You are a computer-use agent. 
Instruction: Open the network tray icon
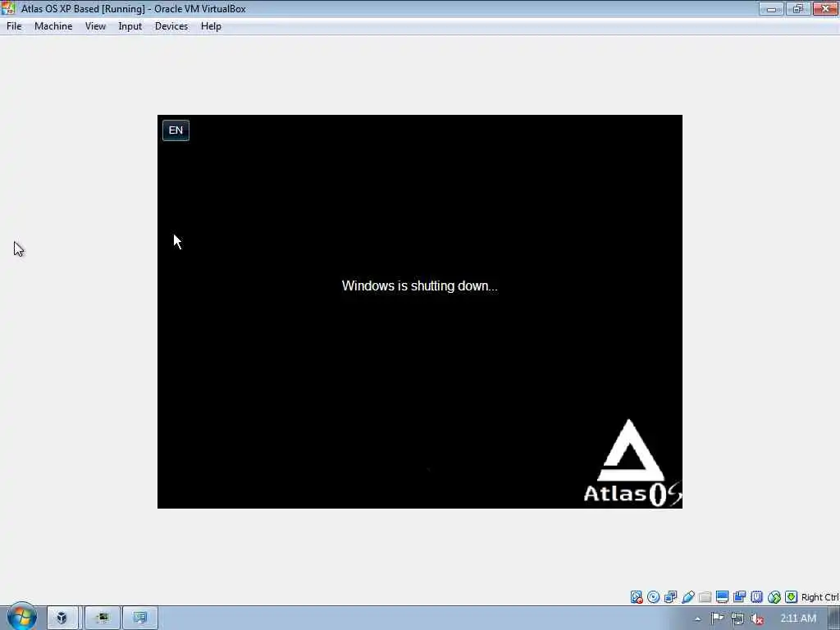(x=737, y=619)
